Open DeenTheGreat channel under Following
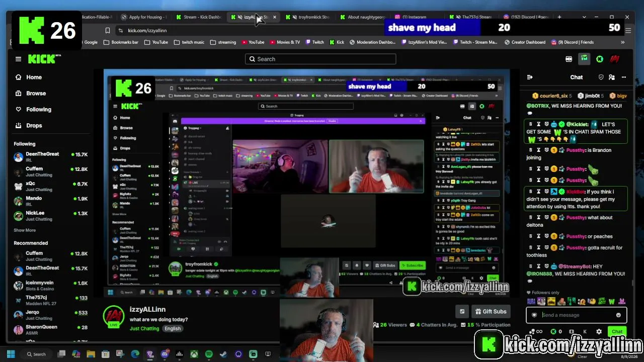Image resolution: width=644 pixels, height=362 pixels. pos(50,157)
